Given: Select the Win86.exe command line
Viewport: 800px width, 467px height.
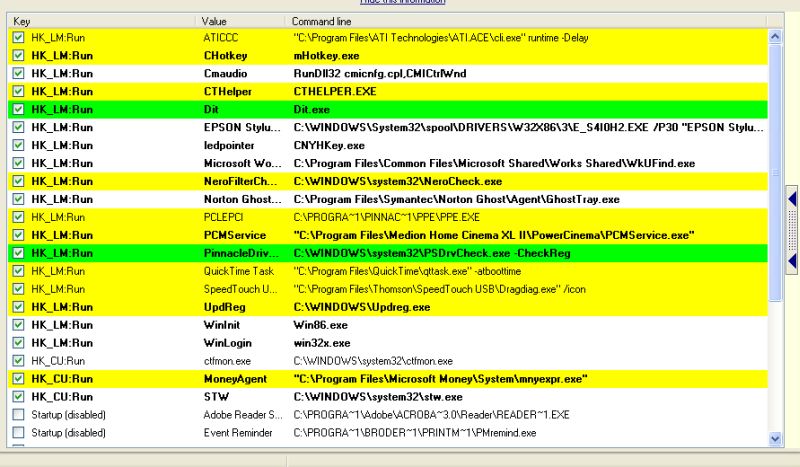Looking at the screenshot, I should click(x=320, y=325).
